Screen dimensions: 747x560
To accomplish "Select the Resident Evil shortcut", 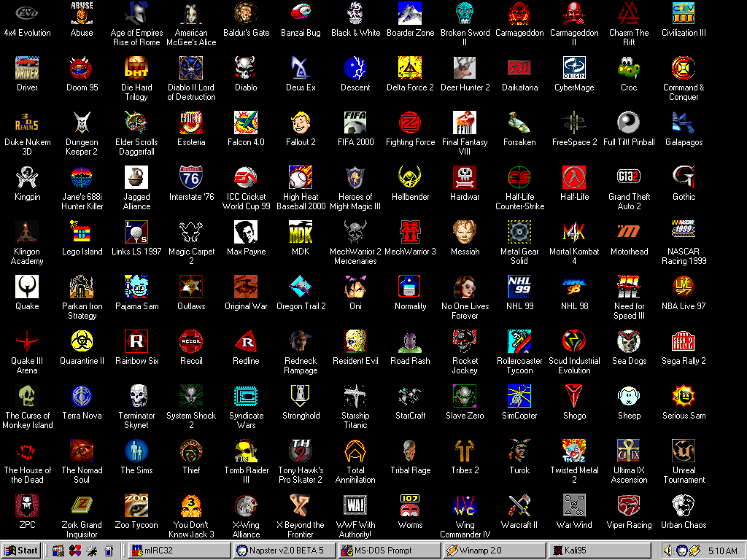I will 355,341.
